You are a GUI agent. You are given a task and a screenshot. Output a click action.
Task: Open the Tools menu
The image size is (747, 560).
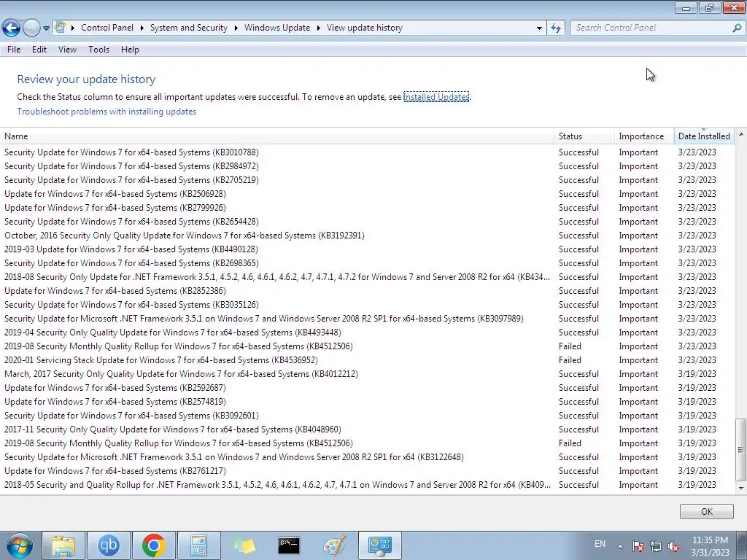click(98, 50)
